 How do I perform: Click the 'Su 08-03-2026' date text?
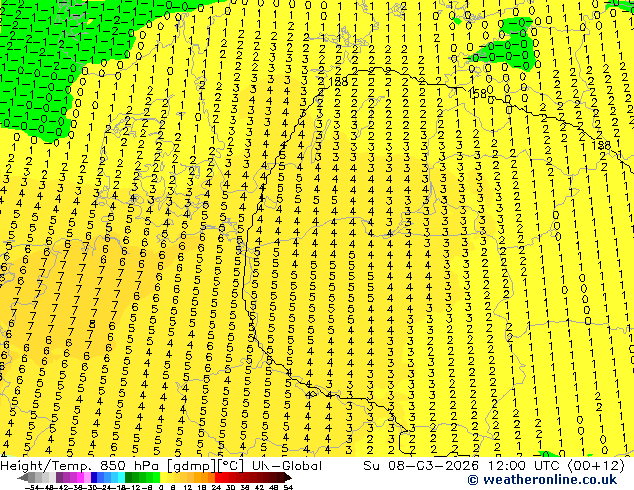point(421,466)
